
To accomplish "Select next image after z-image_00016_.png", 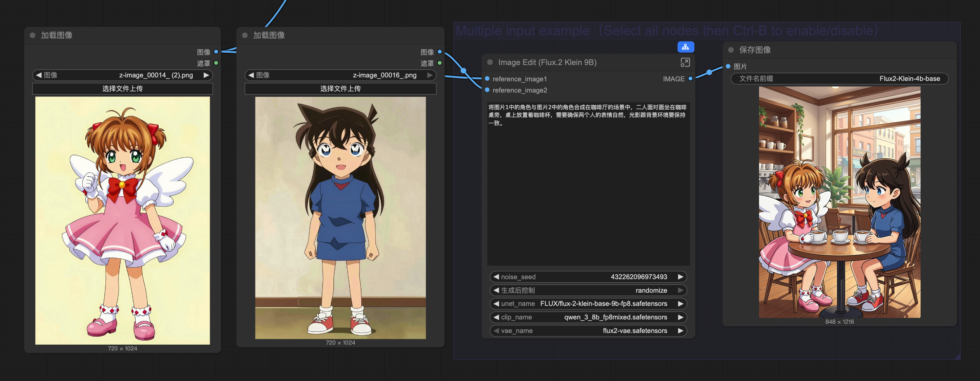I will pyautogui.click(x=430, y=75).
